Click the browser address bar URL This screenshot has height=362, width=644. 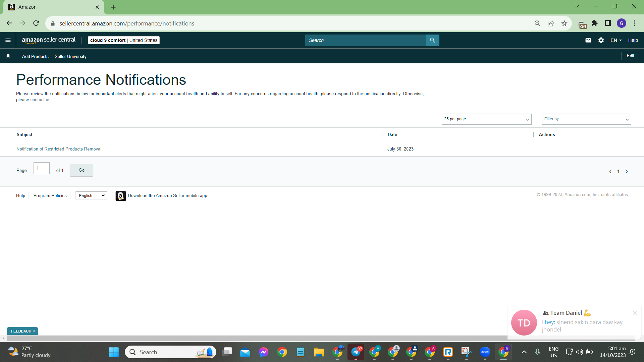(127, 23)
